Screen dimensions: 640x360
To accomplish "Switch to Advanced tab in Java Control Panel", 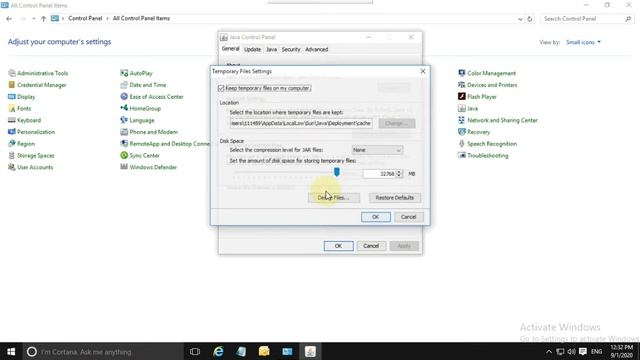I will coord(317,49).
